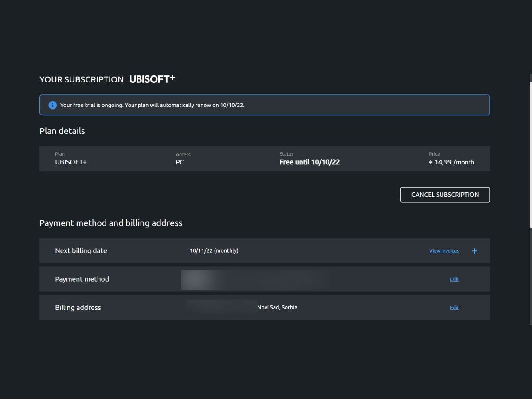The image size is (532, 399).
Task: Select the PC access value
Action: pyautogui.click(x=180, y=162)
